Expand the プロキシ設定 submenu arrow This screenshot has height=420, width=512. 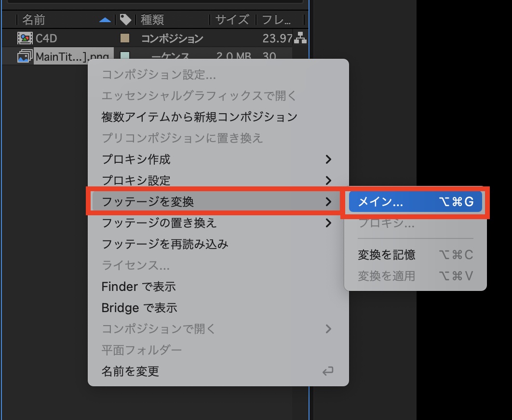pos(328,181)
